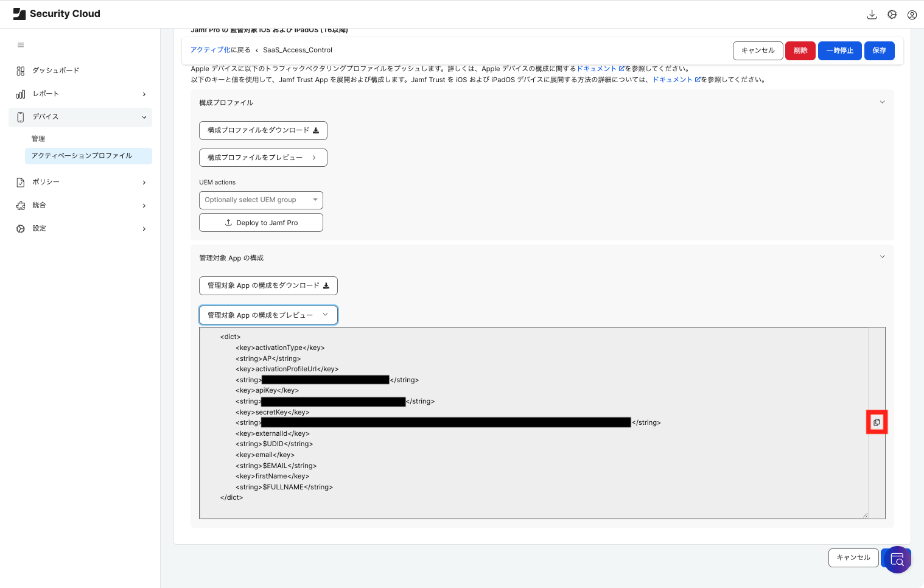
Task: Click 構成プロファイルをダウンロード button
Action: pyautogui.click(x=263, y=130)
